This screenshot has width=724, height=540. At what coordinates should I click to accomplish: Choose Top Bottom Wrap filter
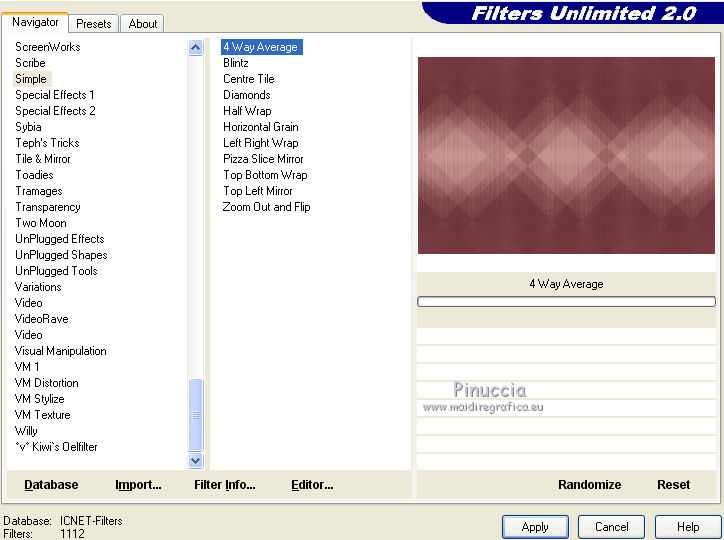pyautogui.click(x=265, y=175)
